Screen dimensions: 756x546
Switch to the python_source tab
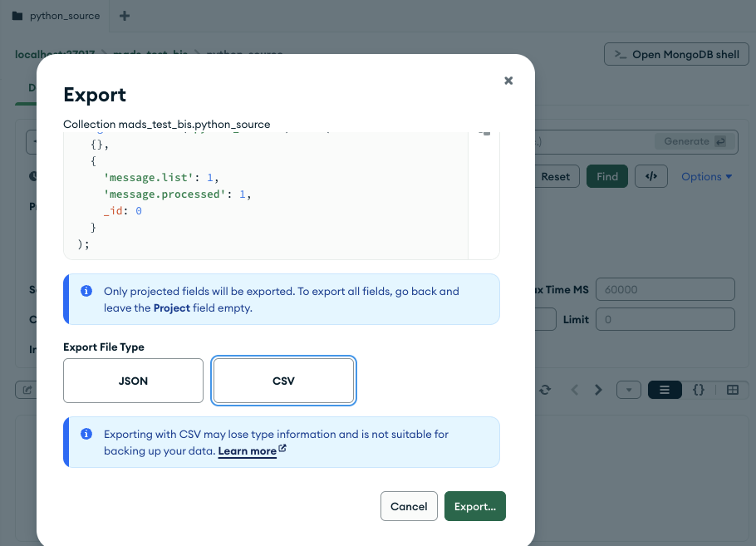(56, 16)
